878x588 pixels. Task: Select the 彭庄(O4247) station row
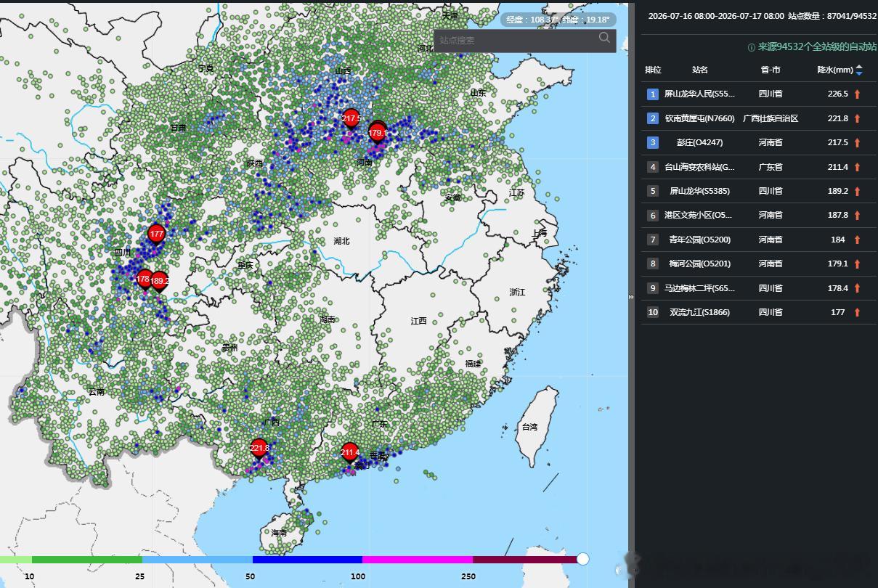coord(759,142)
